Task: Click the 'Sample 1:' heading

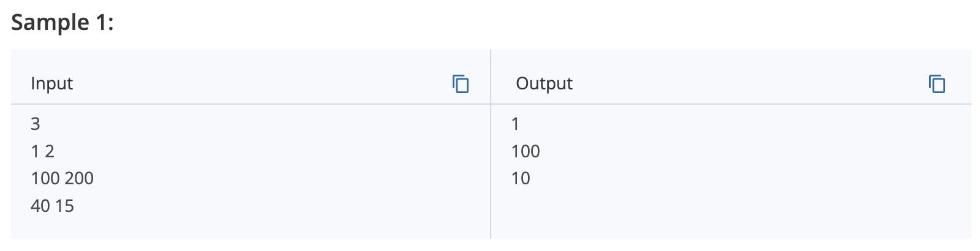Action: pyautogui.click(x=62, y=23)
